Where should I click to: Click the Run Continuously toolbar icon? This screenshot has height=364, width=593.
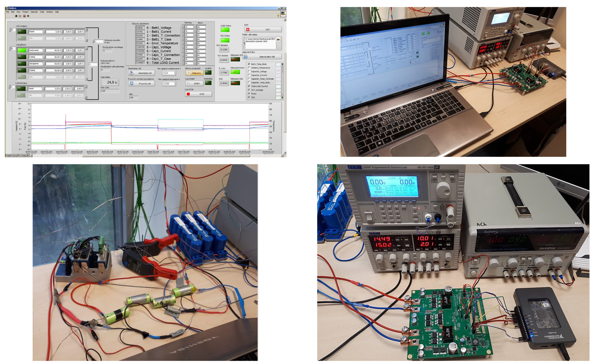(x=20, y=16)
